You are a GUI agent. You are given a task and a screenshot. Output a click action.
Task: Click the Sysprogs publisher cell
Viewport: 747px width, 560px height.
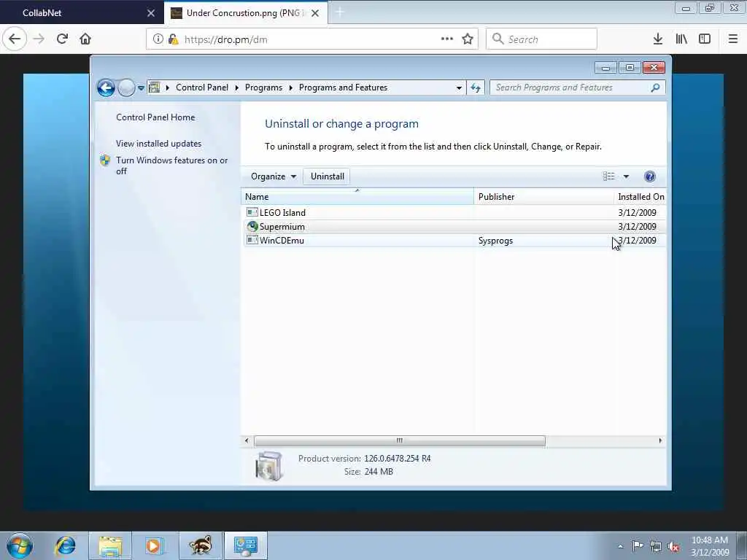tap(495, 241)
